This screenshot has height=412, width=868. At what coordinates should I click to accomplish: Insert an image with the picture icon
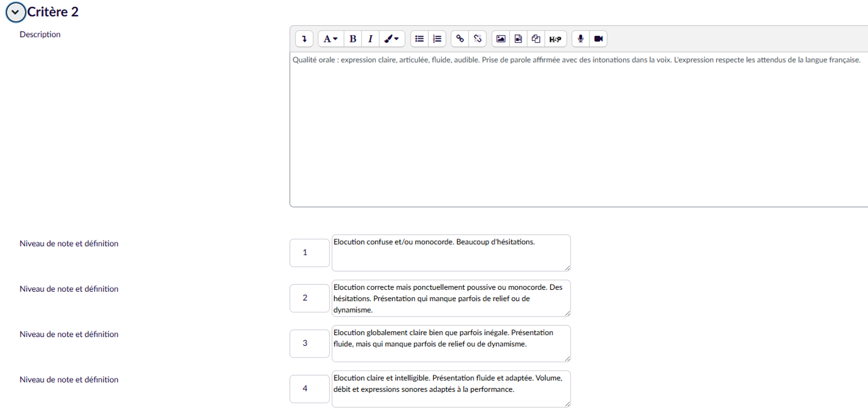coord(501,39)
